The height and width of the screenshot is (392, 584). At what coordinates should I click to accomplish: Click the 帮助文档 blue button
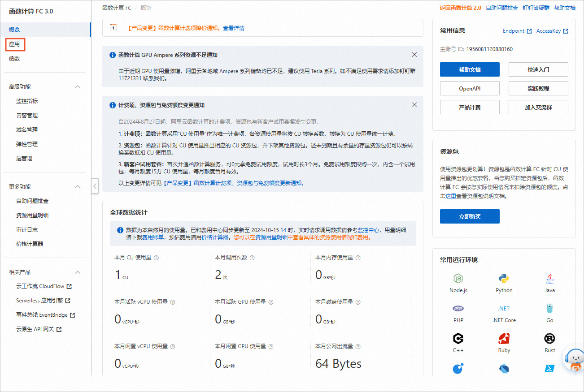pos(470,69)
